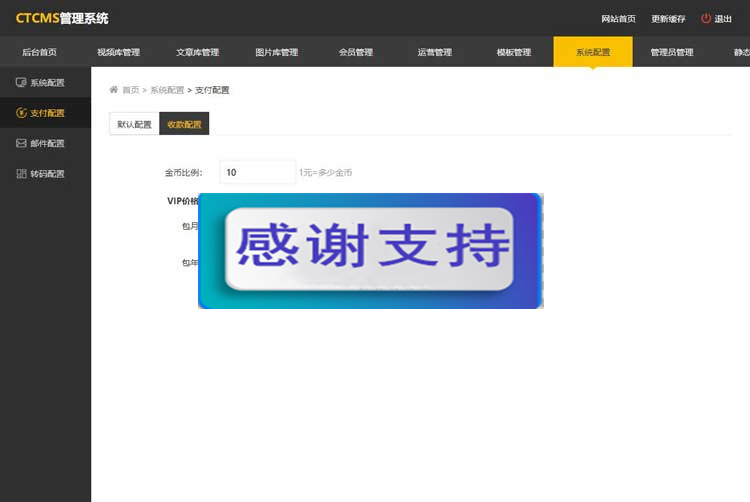Navigate to 模板管理
The height and width of the screenshot is (502, 750).
pyautogui.click(x=513, y=52)
